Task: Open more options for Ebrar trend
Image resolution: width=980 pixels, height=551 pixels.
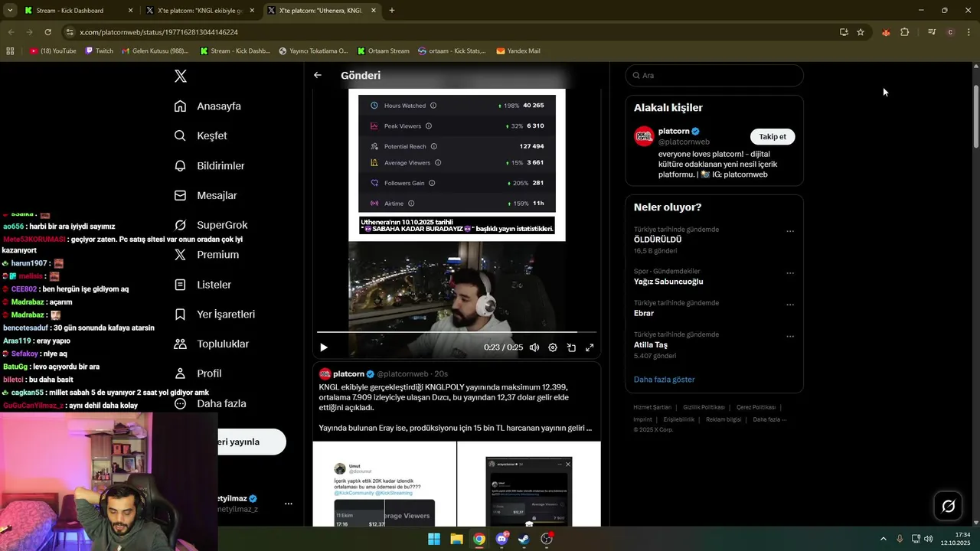Action: (x=790, y=305)
